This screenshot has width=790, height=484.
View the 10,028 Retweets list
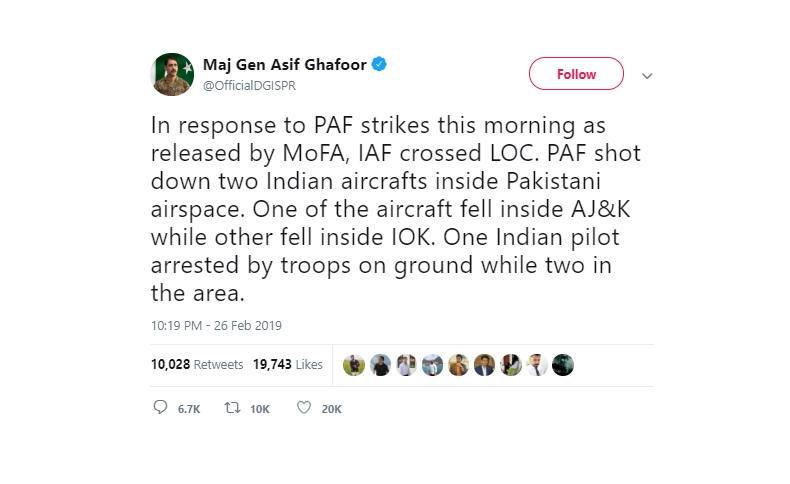point(197,365)
